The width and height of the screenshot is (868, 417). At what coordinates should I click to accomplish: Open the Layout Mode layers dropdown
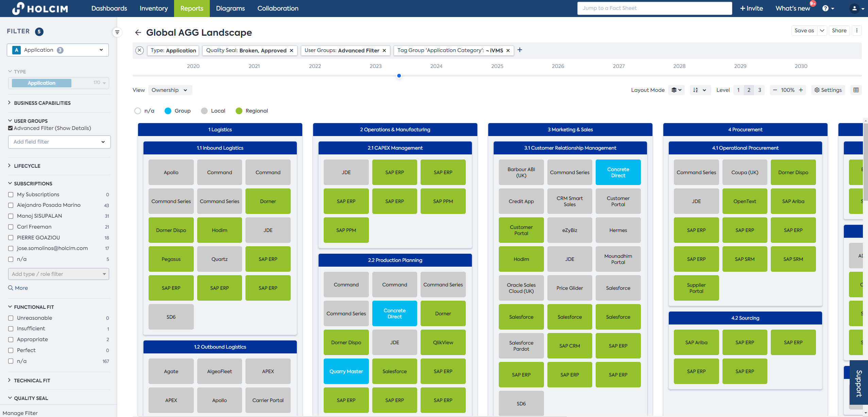pyautogui.click(x=676, y=90)
